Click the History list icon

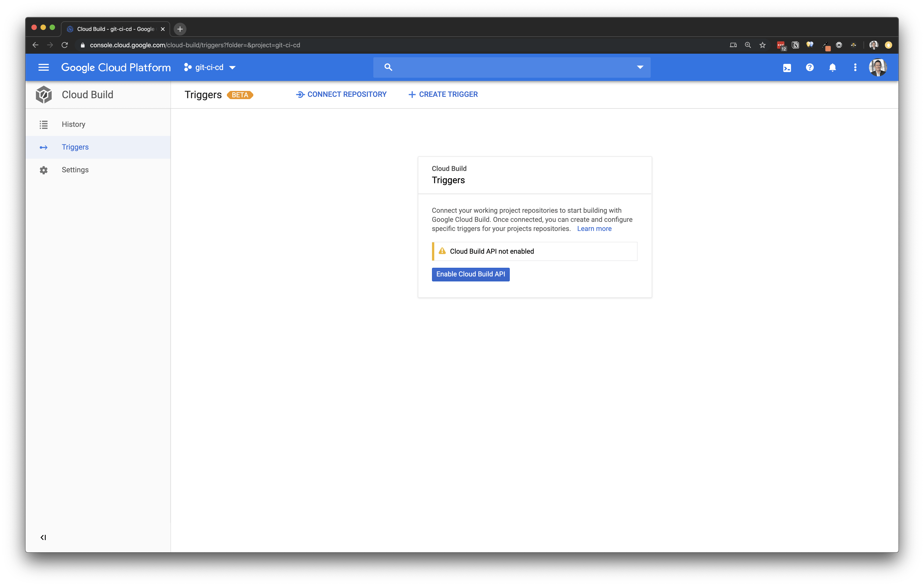pos(44,125)
